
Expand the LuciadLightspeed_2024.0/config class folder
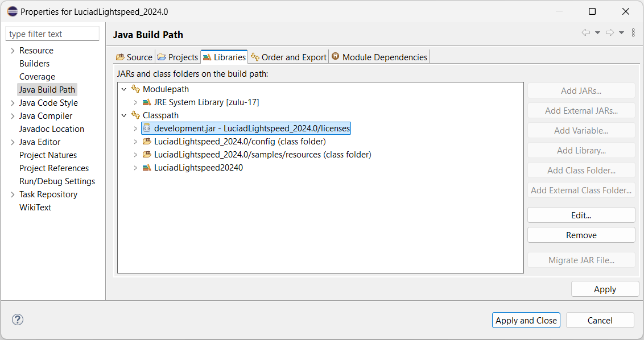tap(135, 142)
